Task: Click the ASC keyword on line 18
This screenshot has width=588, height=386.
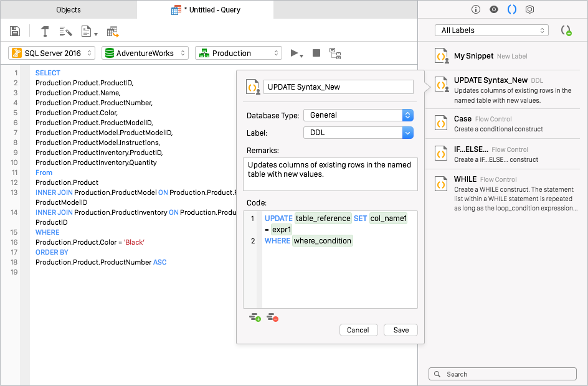Action: coord(159,262)
